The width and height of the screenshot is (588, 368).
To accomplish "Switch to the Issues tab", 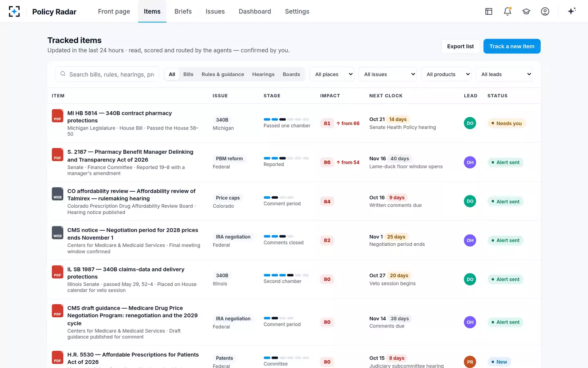I will (x=215, y=11).
